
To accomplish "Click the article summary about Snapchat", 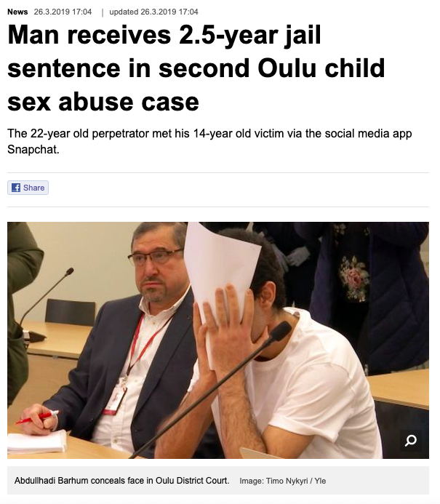I will click(x=209, y=141).
